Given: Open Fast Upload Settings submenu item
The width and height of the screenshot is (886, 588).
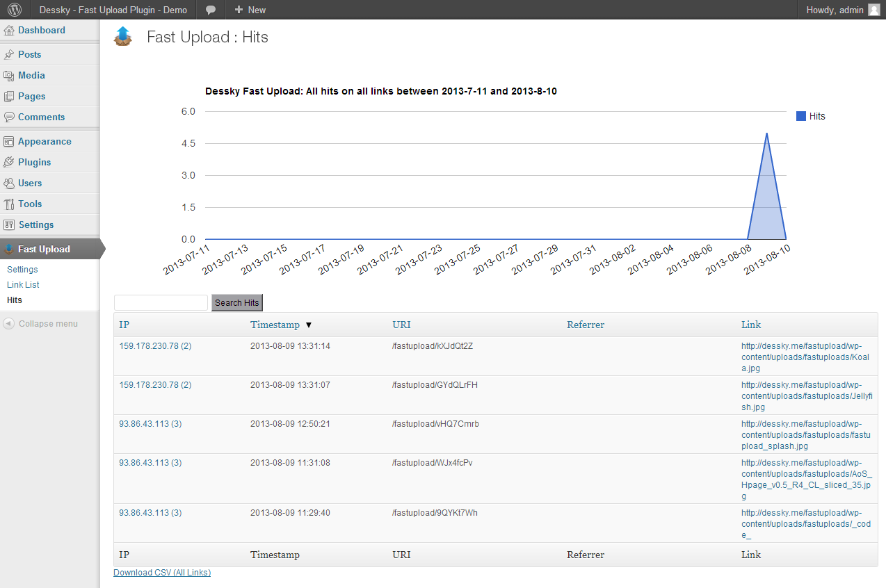Looking at the screenshot, I should tap(22, 270).
